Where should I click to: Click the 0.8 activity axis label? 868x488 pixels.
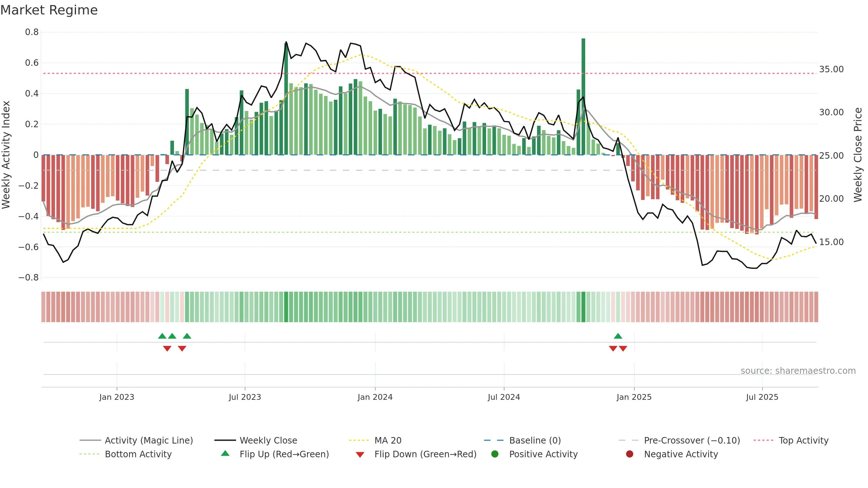click(32, 32)
